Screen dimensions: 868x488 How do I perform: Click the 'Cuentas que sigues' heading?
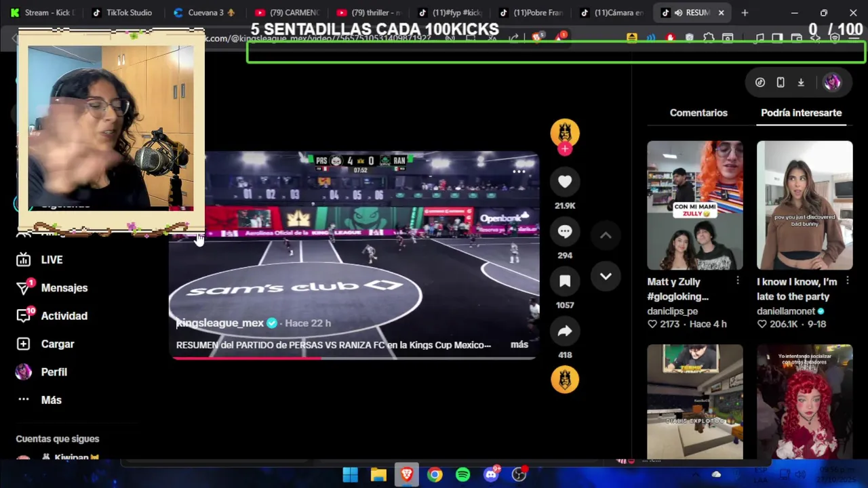click(x=58, y=439)
